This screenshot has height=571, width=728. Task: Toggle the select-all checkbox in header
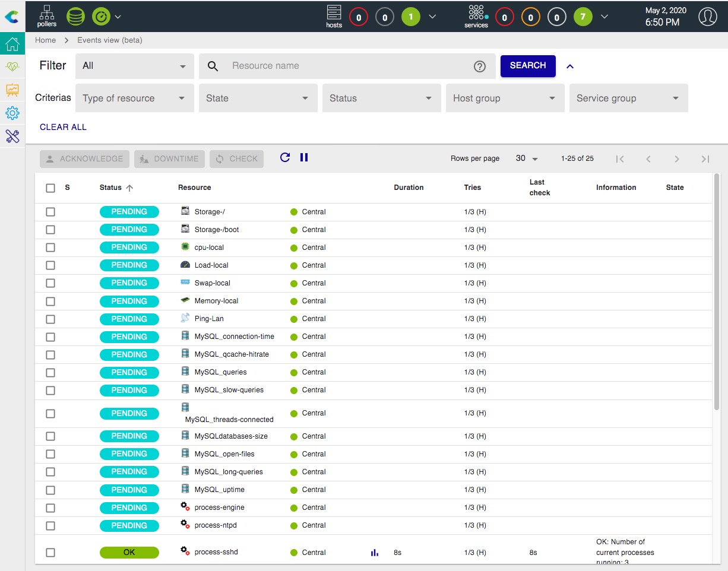coord(50,188)
